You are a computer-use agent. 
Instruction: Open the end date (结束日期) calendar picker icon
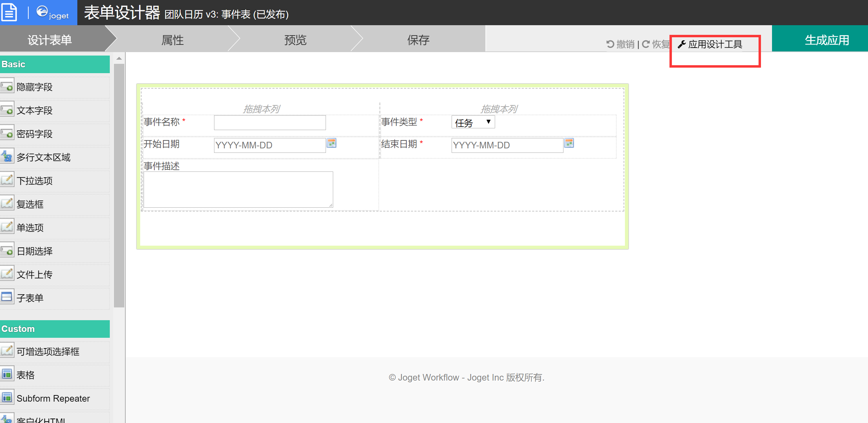click(569, 143)
